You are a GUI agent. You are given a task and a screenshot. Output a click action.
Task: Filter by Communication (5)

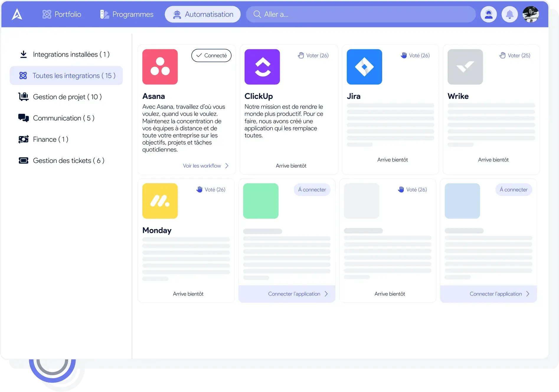pos(66,118)
